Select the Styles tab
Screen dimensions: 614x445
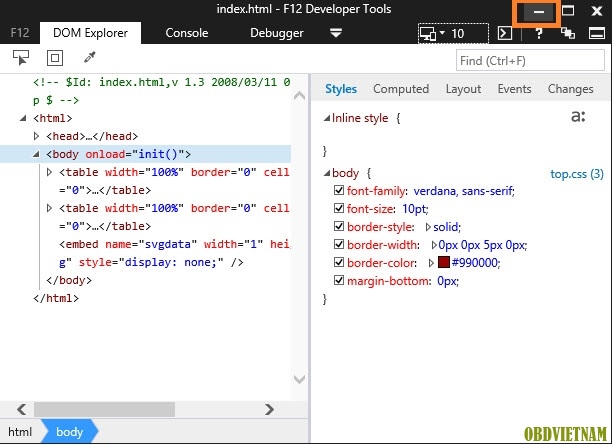click(341, 89)
